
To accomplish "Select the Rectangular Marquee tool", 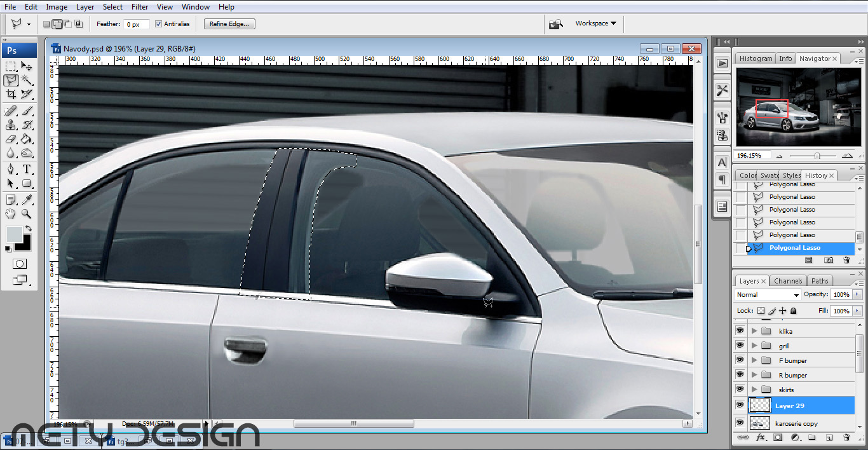I will coord(11,66).
